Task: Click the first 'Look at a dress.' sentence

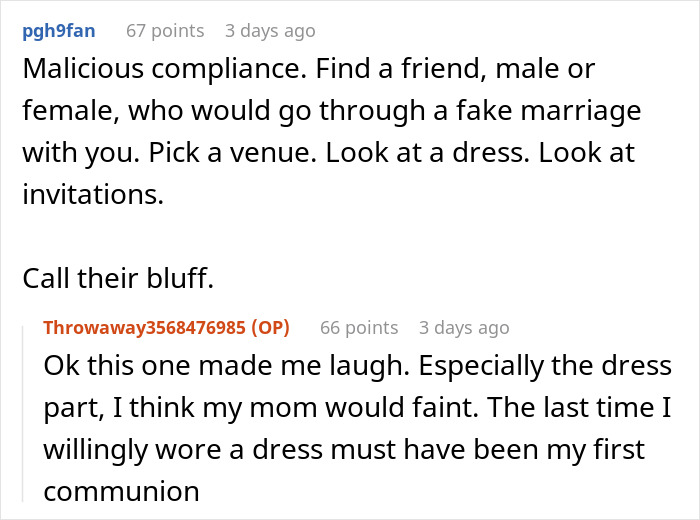Action: click(x=427, y=153)
